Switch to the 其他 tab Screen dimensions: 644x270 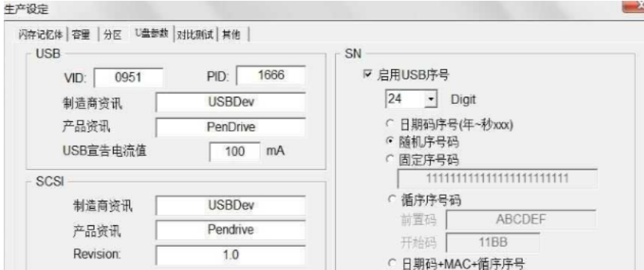pos(231,35)
